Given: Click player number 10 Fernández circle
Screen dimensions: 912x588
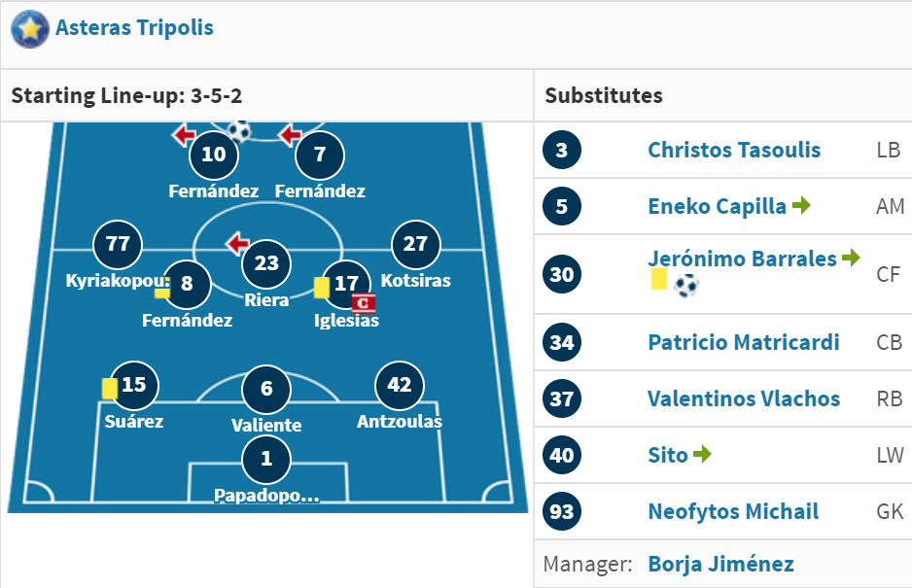Looking at the screenshot, I should pyautogui.click(x=214, y=155).
